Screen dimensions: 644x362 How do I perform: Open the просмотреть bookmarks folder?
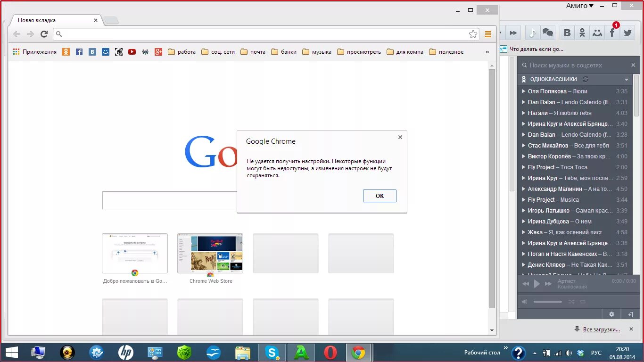pos(359,52)
